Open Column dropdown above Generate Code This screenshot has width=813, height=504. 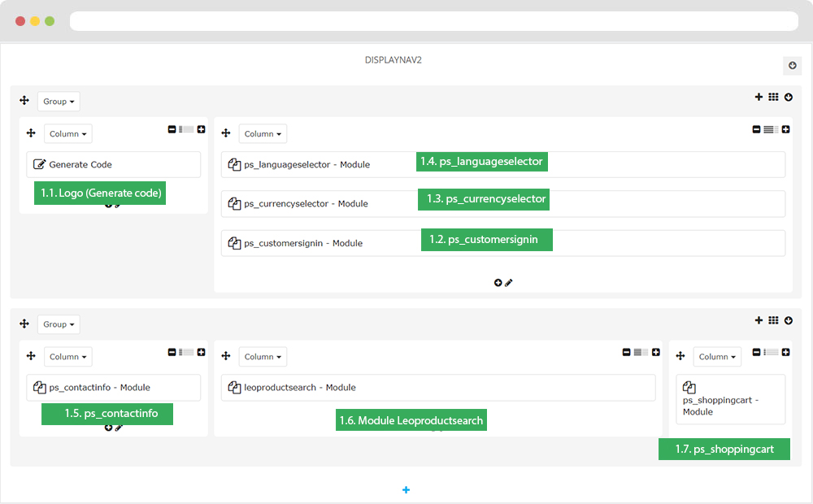tap(68, 133)
